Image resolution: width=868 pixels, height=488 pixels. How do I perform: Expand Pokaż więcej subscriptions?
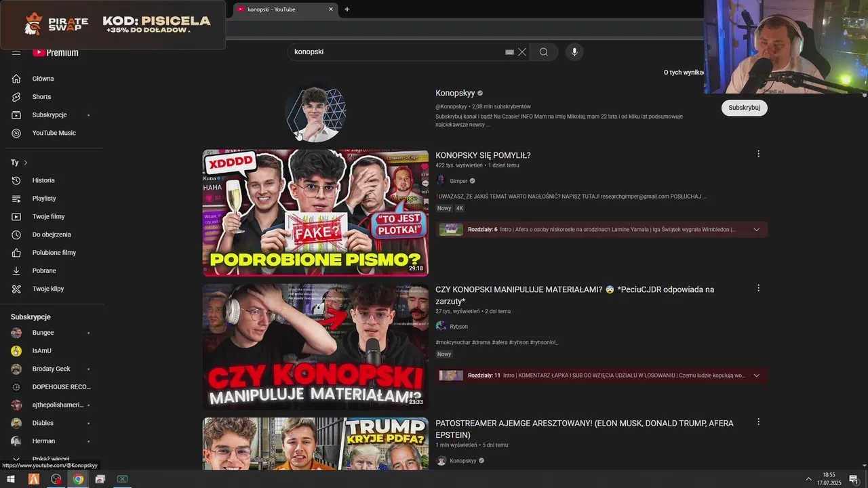[x=52, y=460]
